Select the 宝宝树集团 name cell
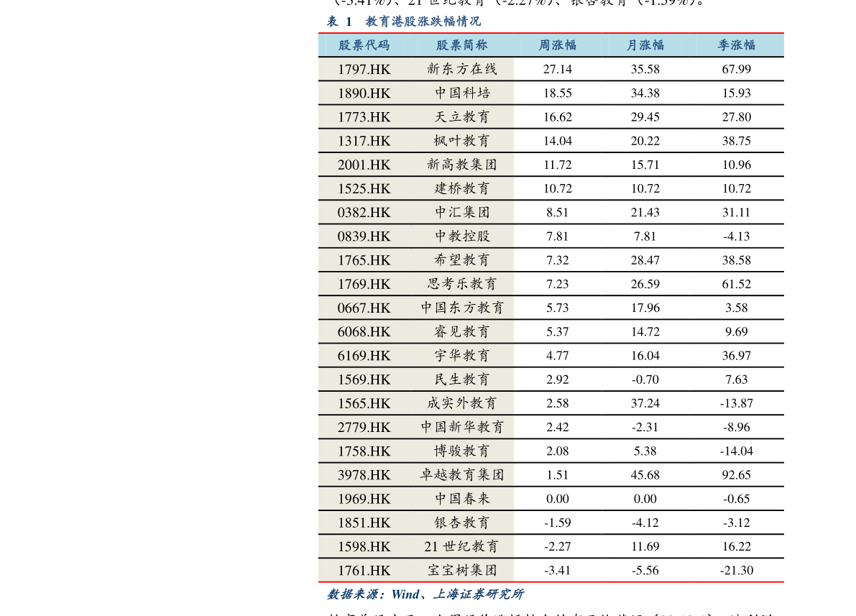The width and height of the screenshot is (856, 616). tap(461, 570)
